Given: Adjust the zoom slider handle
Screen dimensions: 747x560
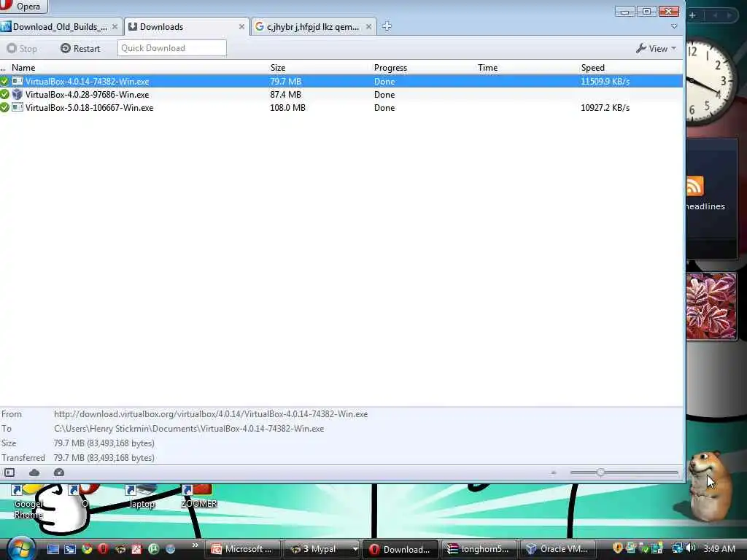Looking at the screenshot, I should [600, 472].
